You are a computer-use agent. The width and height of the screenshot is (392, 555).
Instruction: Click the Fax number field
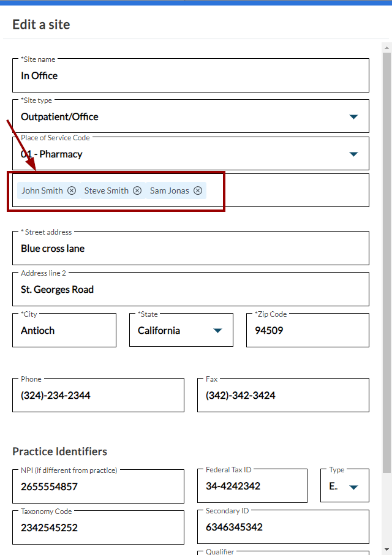pyautogui.click(x=284, y=395)
